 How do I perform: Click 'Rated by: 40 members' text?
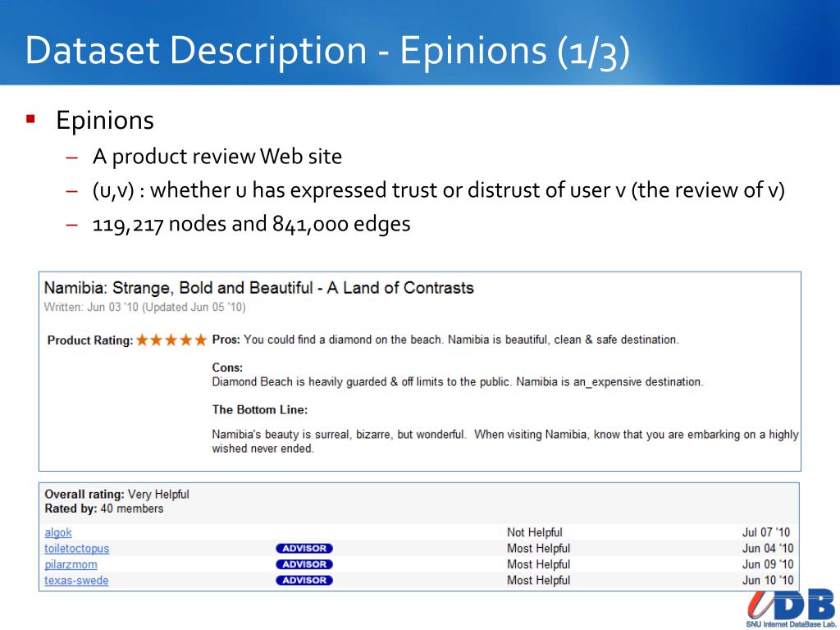(104, 509)
